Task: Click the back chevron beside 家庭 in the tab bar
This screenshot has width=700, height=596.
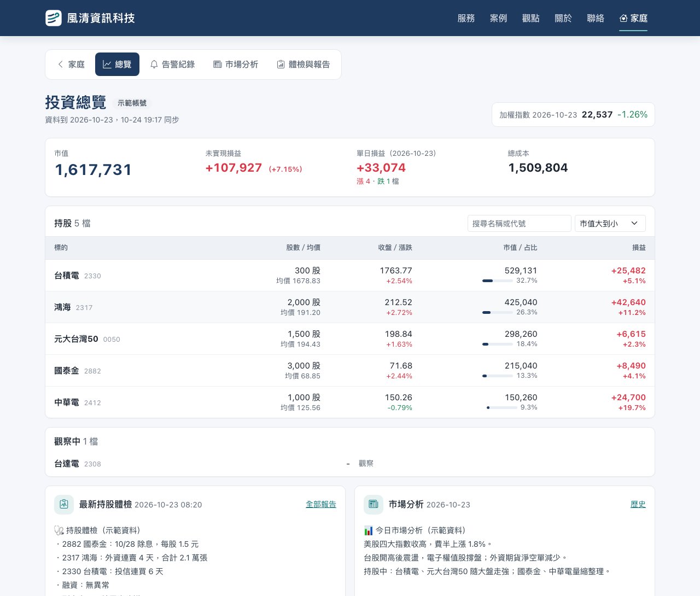Action: 61,65
